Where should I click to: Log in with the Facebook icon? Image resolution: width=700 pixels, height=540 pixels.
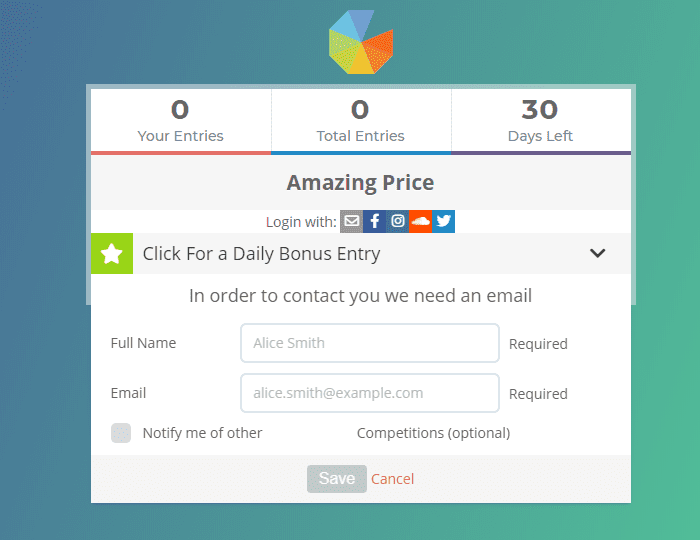[x=374, y=221]
